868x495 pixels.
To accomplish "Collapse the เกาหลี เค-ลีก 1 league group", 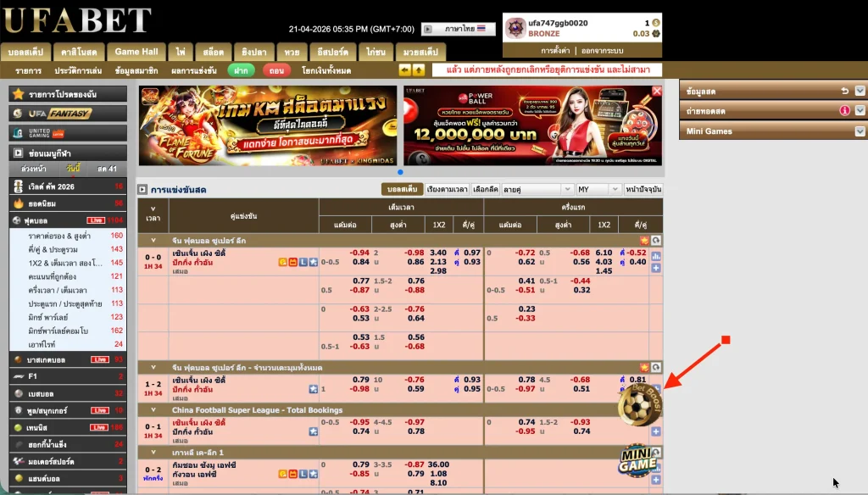I will 153,453.
